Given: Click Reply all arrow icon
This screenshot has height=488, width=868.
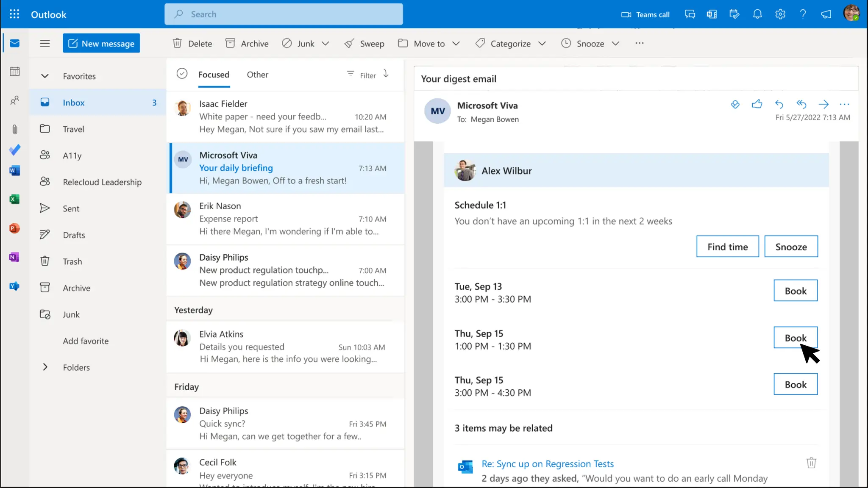Looking at the screenshot, I should [801, 104].
